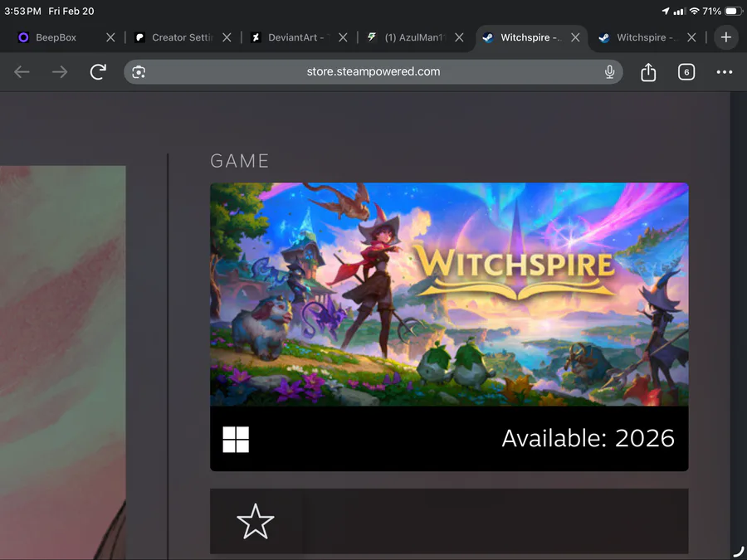Open the browser three-dot menu
This screenshot has height=560, width=747.
pyautogui.click(x=725, y=72)
